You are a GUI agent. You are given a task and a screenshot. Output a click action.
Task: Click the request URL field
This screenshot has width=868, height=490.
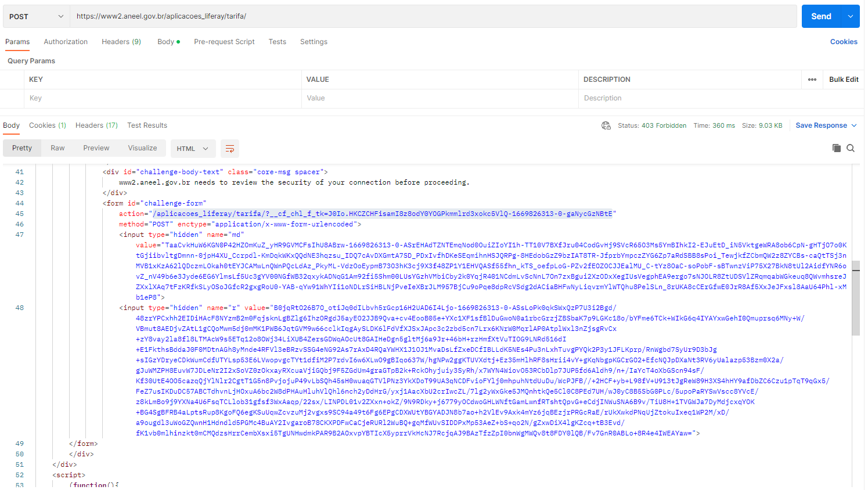pyautogui.click(x=433, y=16)
